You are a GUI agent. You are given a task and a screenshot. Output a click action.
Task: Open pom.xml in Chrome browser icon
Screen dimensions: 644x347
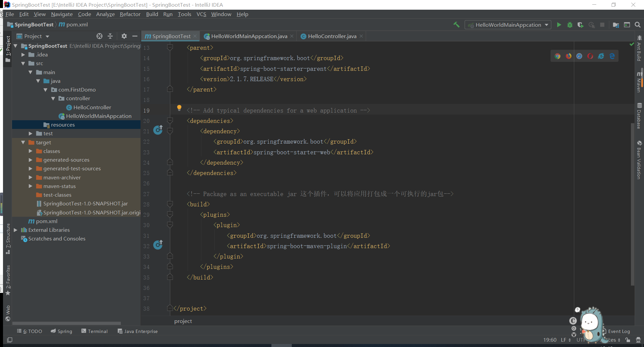tap(558, 56)
